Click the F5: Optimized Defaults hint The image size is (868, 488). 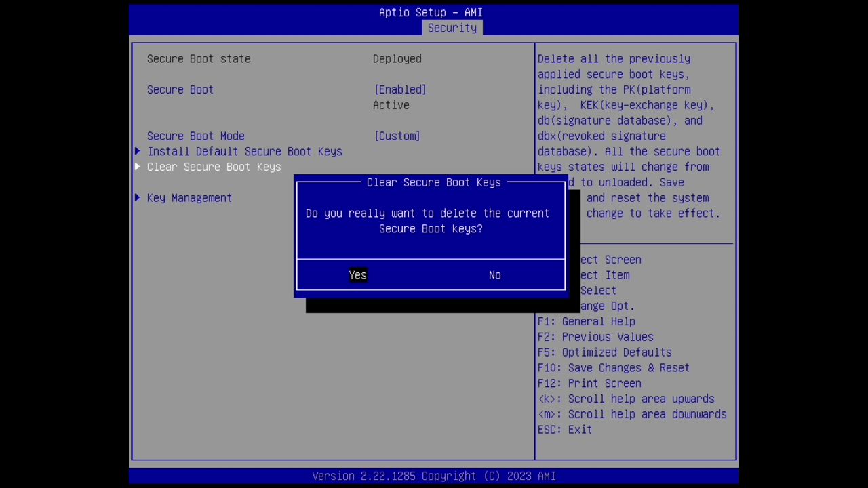pos(604,352)
